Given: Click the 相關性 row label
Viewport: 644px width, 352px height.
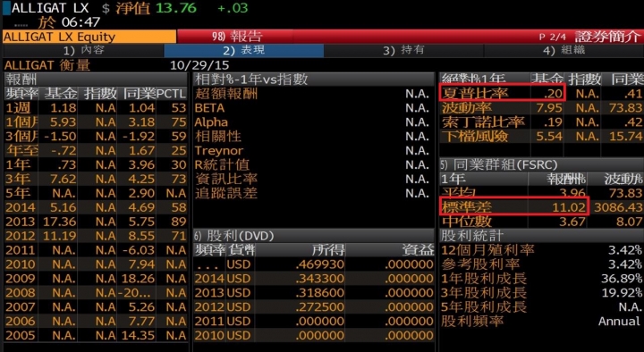Looking at the screenshot, I should point(217,136).
